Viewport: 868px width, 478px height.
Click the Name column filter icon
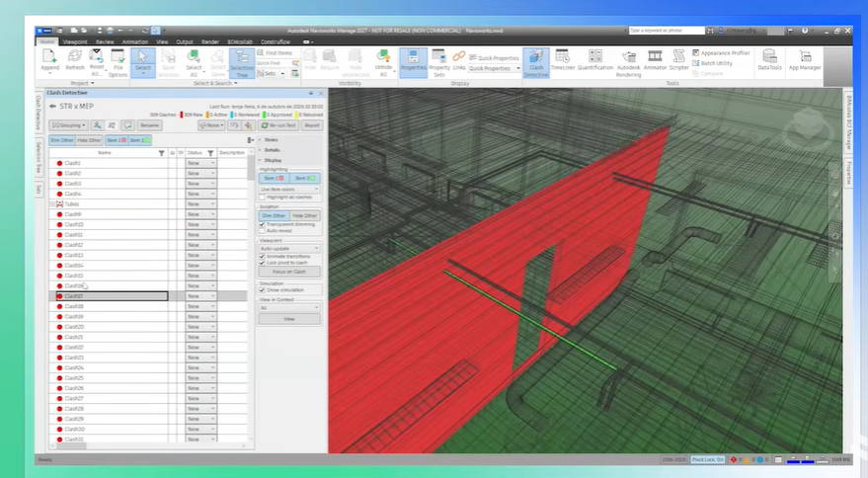[161, 153]
